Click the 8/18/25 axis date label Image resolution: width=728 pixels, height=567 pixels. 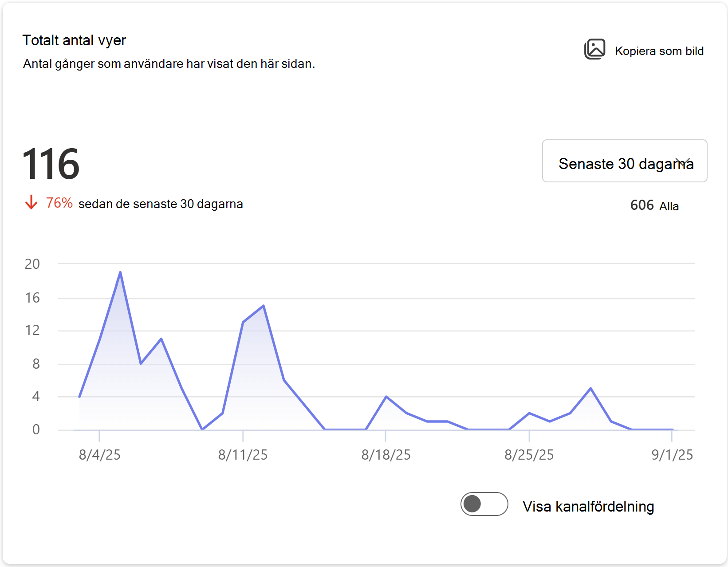coord(386,455)
